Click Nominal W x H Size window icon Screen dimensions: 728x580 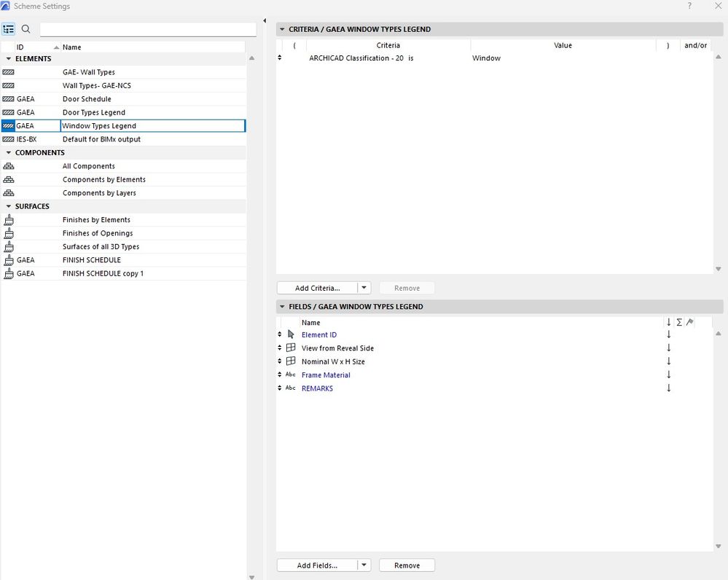[x=291, y=361]
